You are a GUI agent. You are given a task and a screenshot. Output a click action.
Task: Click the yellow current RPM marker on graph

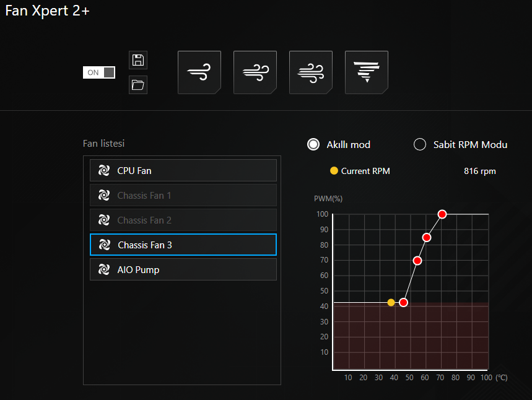(x=391, y=302)
